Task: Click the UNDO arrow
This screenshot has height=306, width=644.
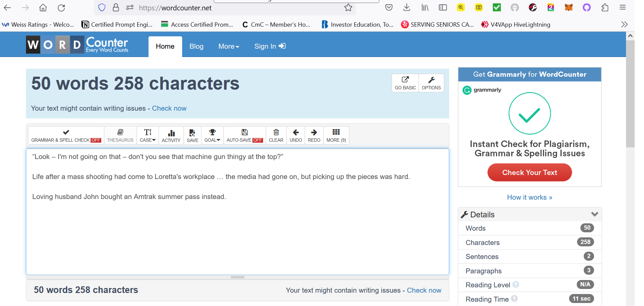Action: [296, 135]
